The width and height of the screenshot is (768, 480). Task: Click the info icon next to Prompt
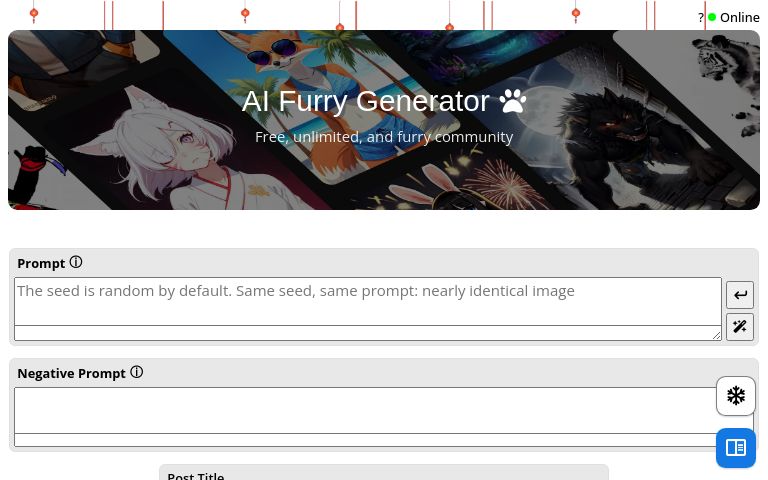(x=76, y=263)
